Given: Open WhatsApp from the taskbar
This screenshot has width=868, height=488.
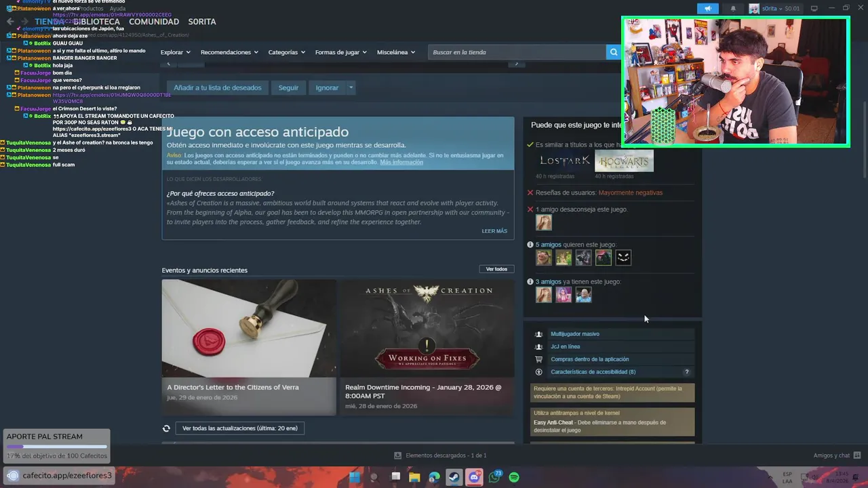Looking at the screenshot, I should pyautogui.click(x=494, y=477).
